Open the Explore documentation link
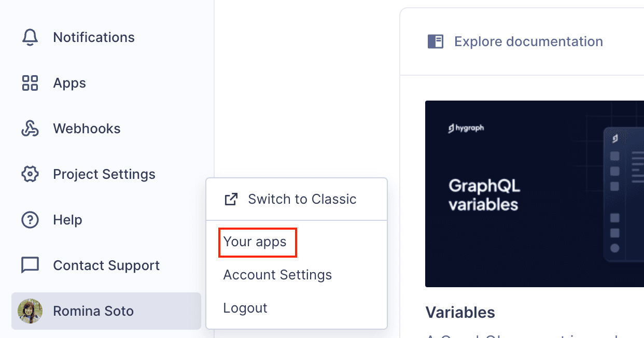 pyautogui.click(x=528, y=41)
